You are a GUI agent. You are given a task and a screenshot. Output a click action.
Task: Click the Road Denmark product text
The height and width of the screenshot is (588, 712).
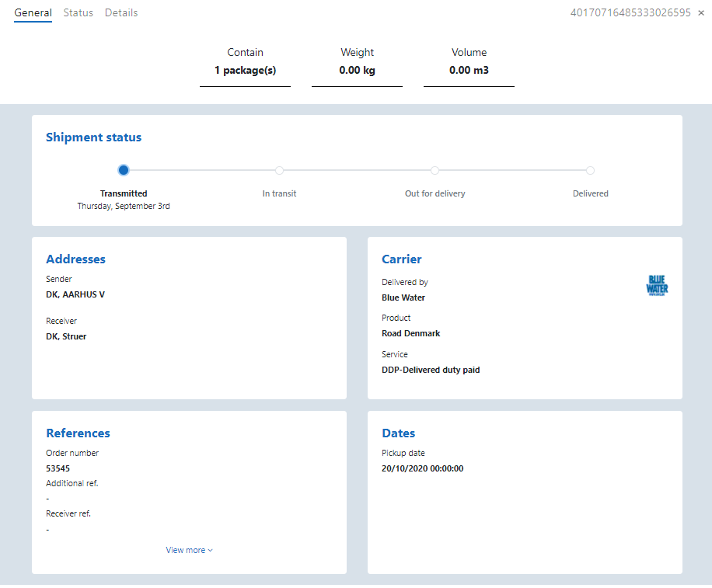(x=410, y=333)
